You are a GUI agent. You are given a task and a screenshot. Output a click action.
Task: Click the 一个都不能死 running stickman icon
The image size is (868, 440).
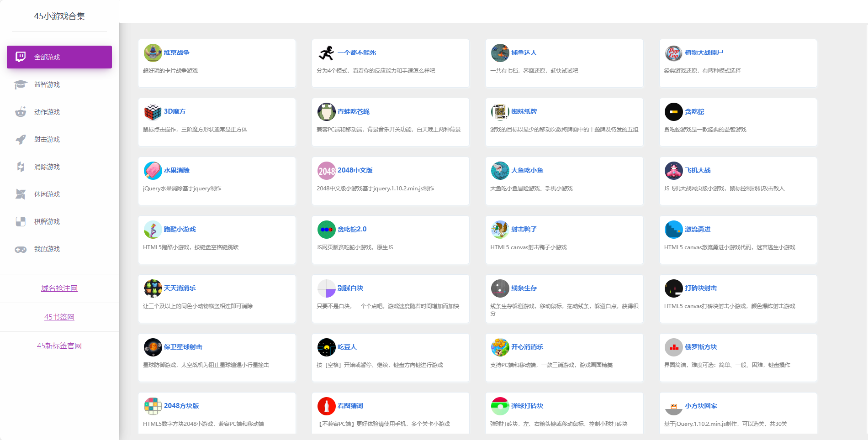click(326, 53)
